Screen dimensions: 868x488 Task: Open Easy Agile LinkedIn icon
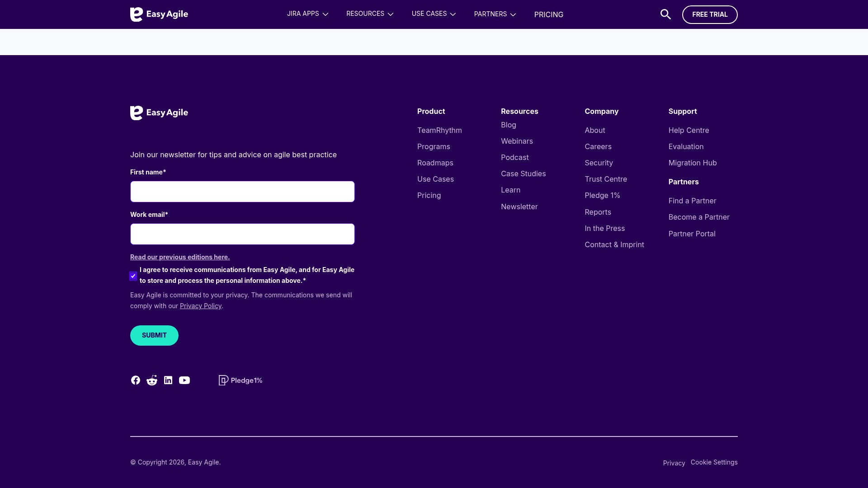click(168, 380)
